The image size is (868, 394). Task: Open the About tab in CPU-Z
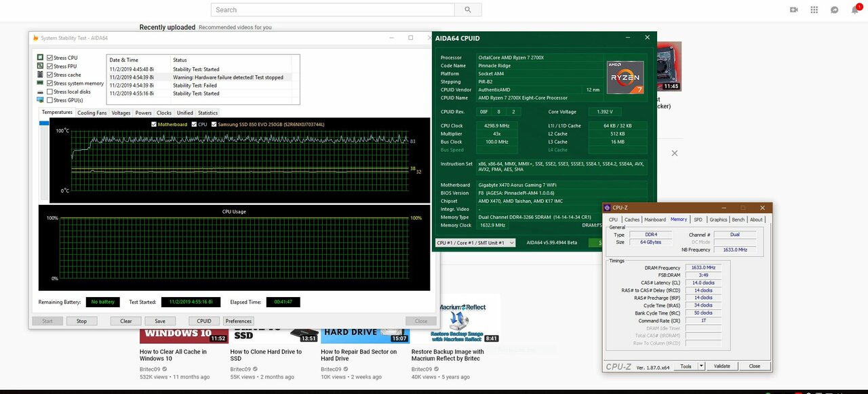pyautogui.click(x=756, y=220)
